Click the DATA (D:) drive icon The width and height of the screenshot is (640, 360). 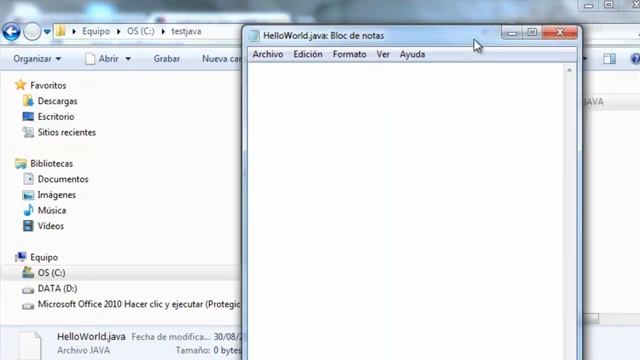point(28,290)
